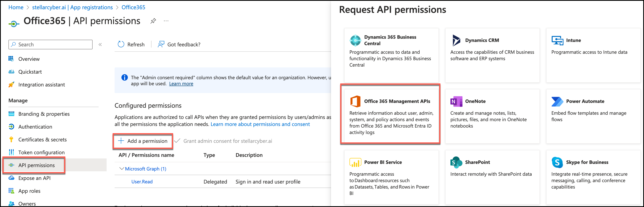Screen dimensions: 644x207
Task: Click the pin icon beside the page title
Action: tap(153, 21)
